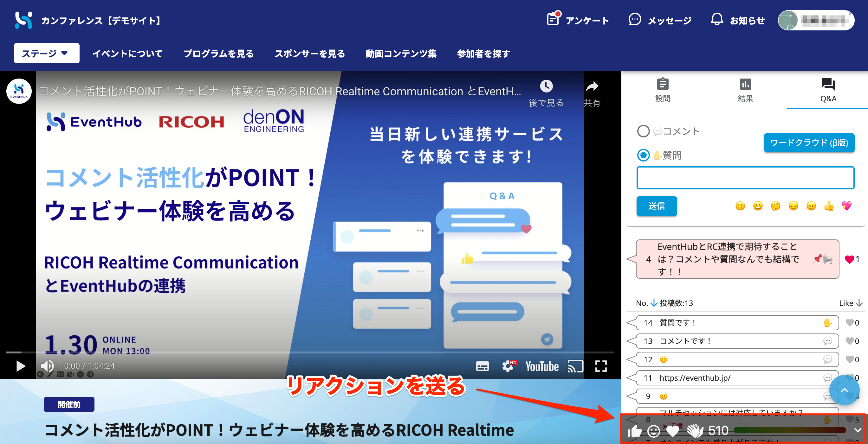Open the video on YouTube logo
868x444 pixels.
click(x=542, y=366)
